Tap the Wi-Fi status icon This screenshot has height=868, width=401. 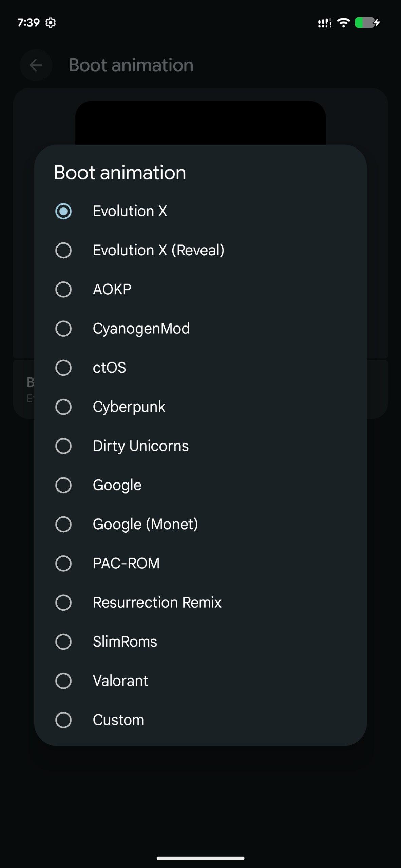pos(343,23)
